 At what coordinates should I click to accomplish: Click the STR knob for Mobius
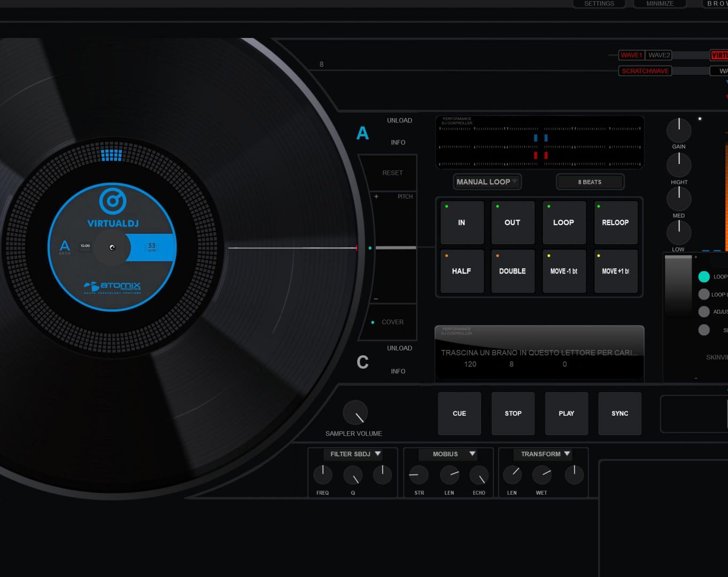tap(419, 474)
